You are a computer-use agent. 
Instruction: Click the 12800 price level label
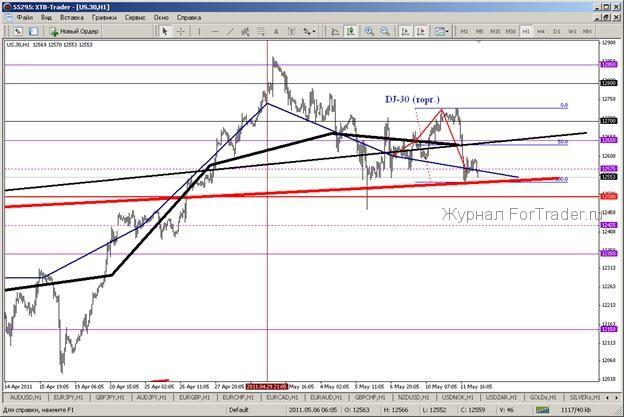608,83
